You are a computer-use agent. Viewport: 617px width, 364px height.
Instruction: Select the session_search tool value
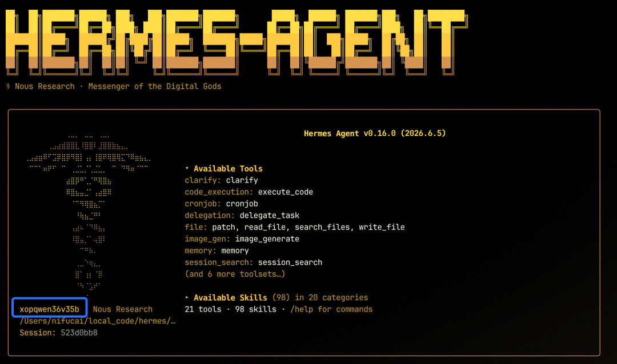[290, 262]
